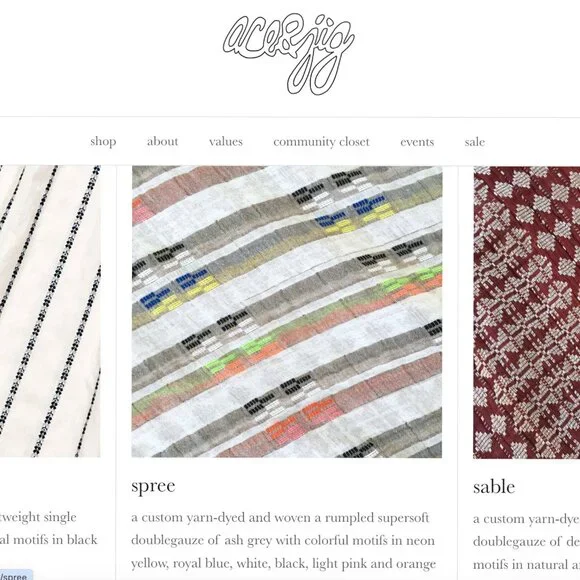The height and width of the screenshot is (580, 580).
Task: Click the orange motif near spree image bottom
Action: click(x=282, y=429)
